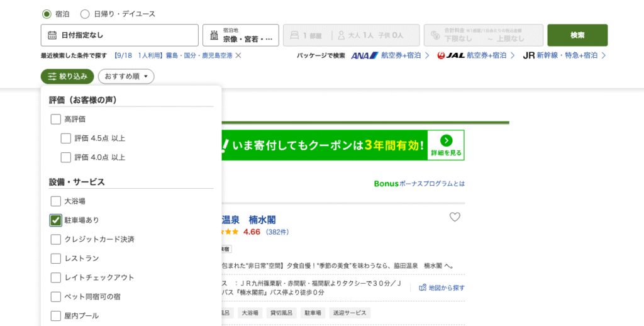Check the レイトチェックアウト checkbox
The height and width of the screenshot is (326, 644).
(55, 278)
